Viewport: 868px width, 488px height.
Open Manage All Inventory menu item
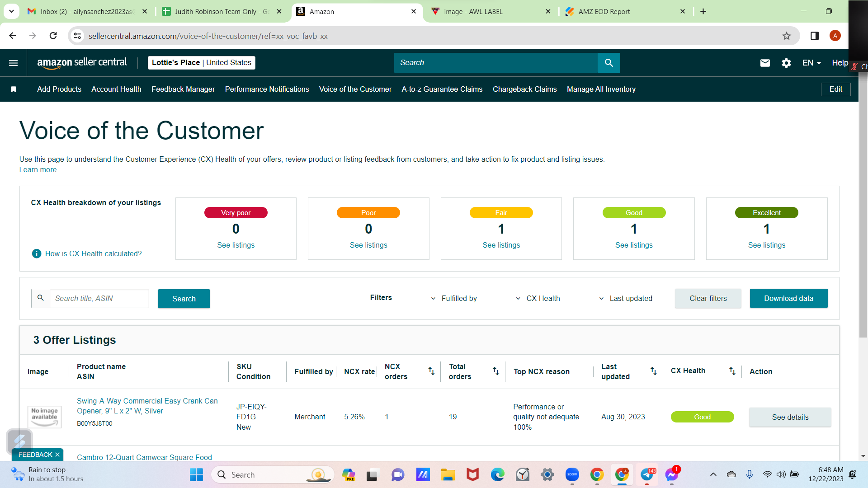coord(601,89)
